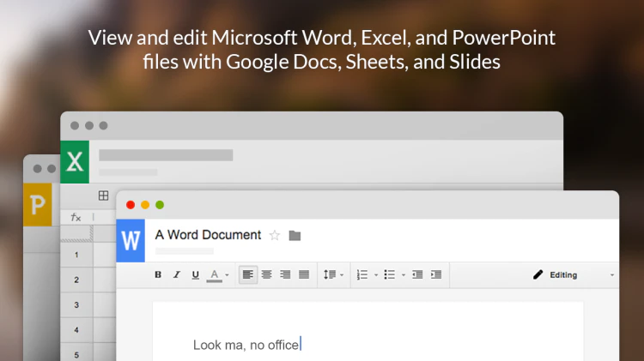Viewport: 644px width, 361px height.
Task: Open the move-to-folder icon
Action: 295,236
